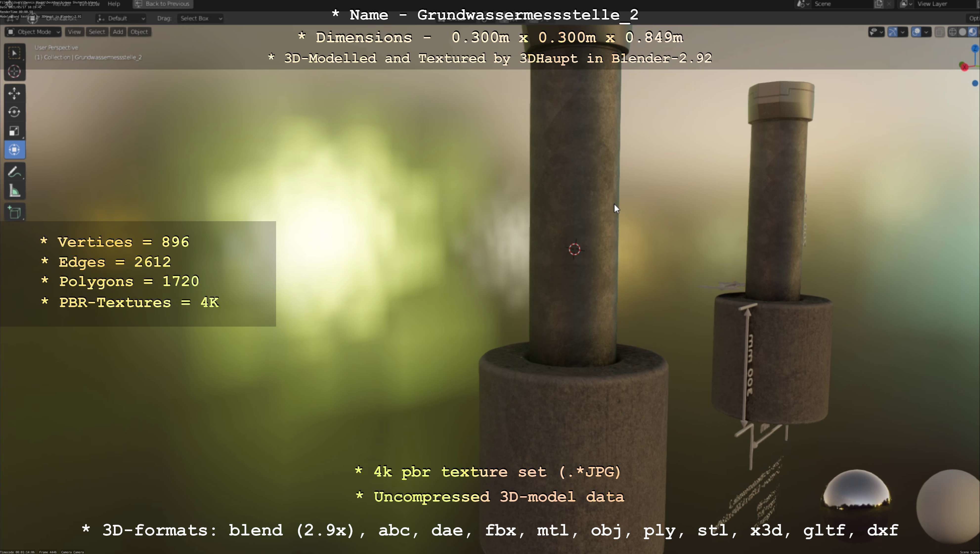Select the Cursor tool
The width and height of the screenshot is (980, 554).
(x=14, y=72)
